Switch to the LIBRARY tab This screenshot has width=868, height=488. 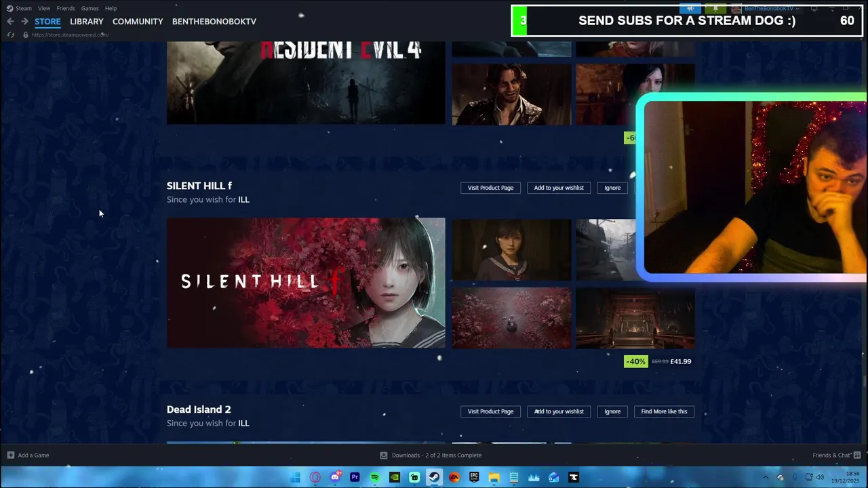click(87, 22)
